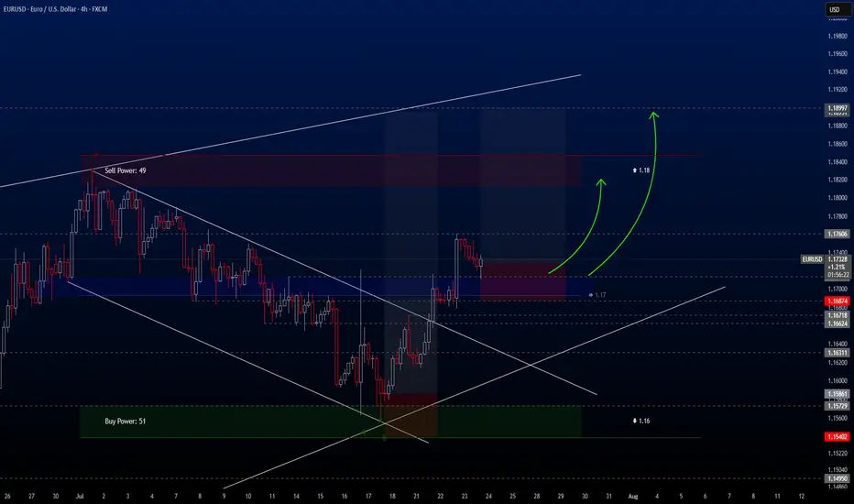The height and width of the screenshot is (504, 854).
Task: Click the 1.15729 price level label
Action: (838, 406)
